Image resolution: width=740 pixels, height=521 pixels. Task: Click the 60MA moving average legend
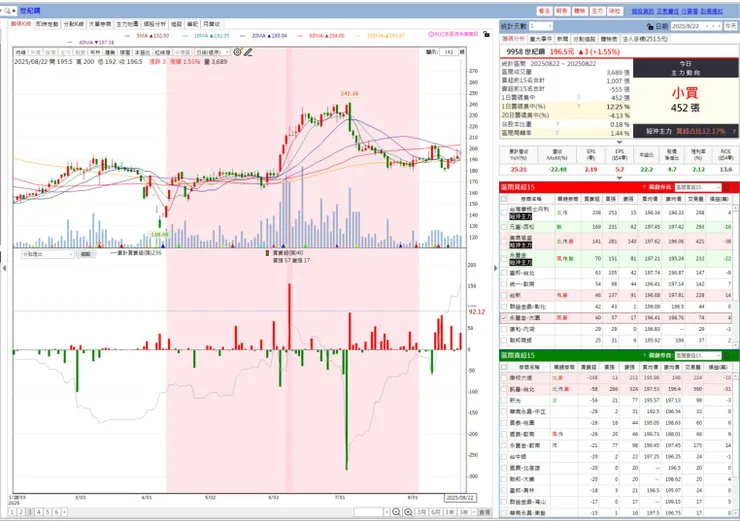[327, 35]
